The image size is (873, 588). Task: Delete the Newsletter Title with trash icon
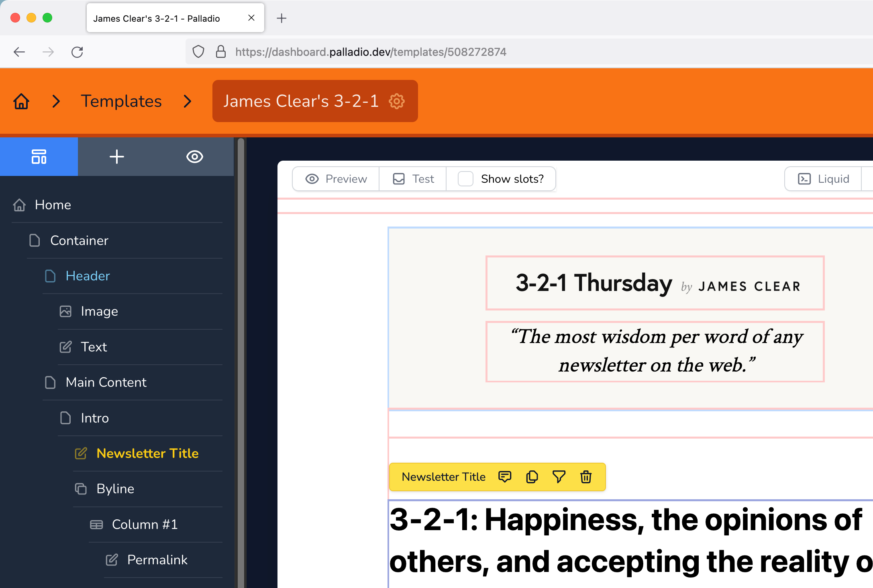coord(586,477)
